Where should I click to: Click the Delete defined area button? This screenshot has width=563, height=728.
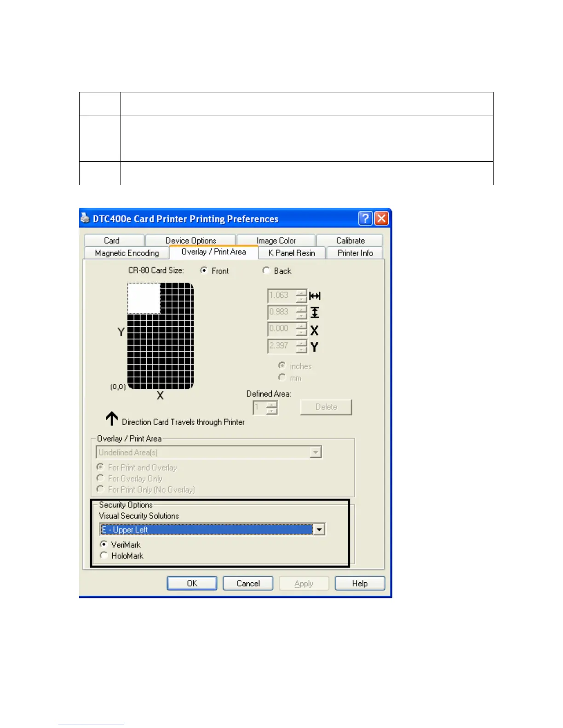click(326, 407)
